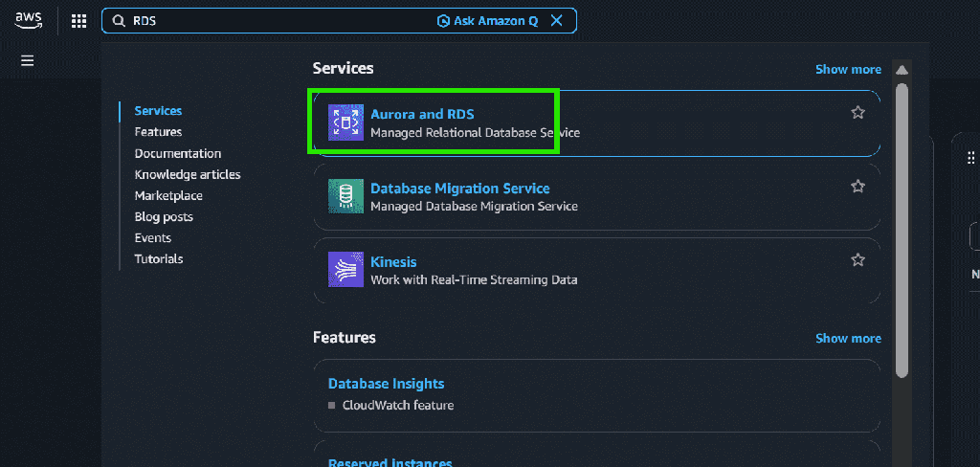Viewport: 980px width, 467px height.
Task: Click the search magnifier icon
Action: point(118,21)
